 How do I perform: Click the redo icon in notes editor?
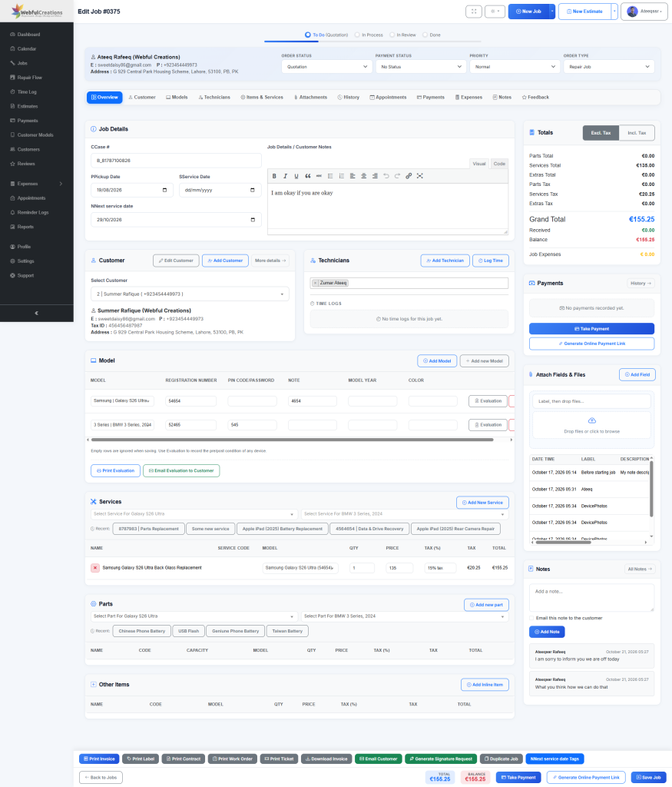coord(397,176)
